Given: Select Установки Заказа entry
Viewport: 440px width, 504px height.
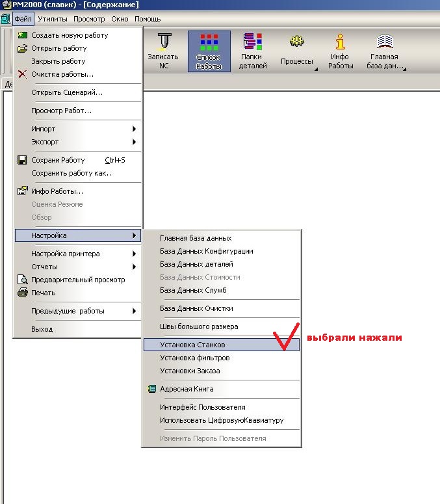Looking at the screenshot, I should [221, 371].
